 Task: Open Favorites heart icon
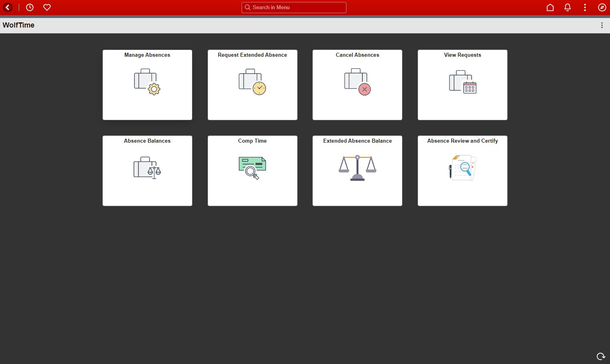tap(47, 7)
